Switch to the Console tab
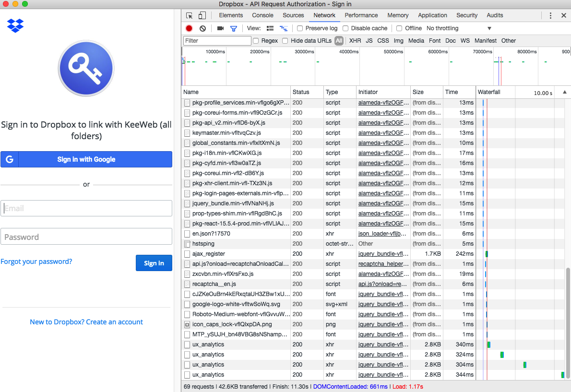The height and width of the screenshot is (392, 571). point(262,15)
